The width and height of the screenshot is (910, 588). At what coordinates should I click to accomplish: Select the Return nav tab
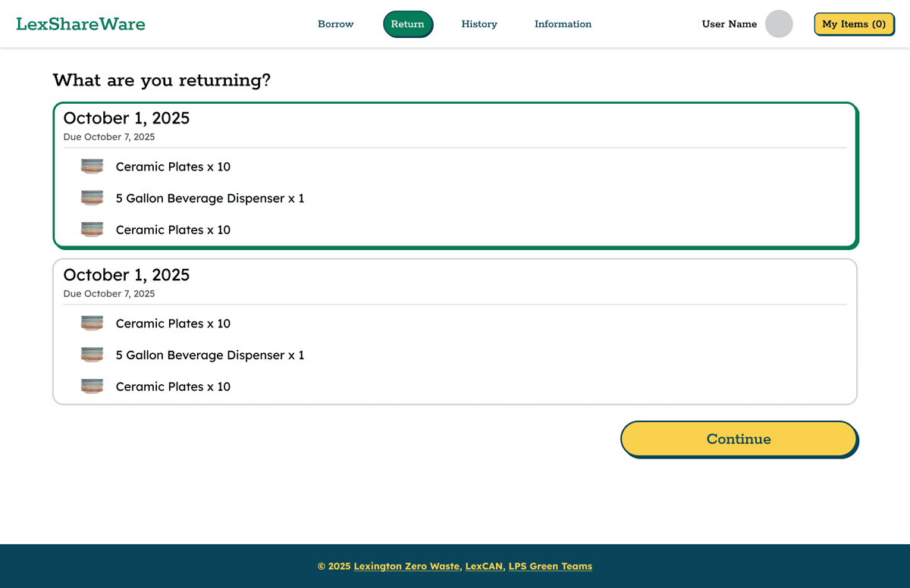click(x=408, y=24)
